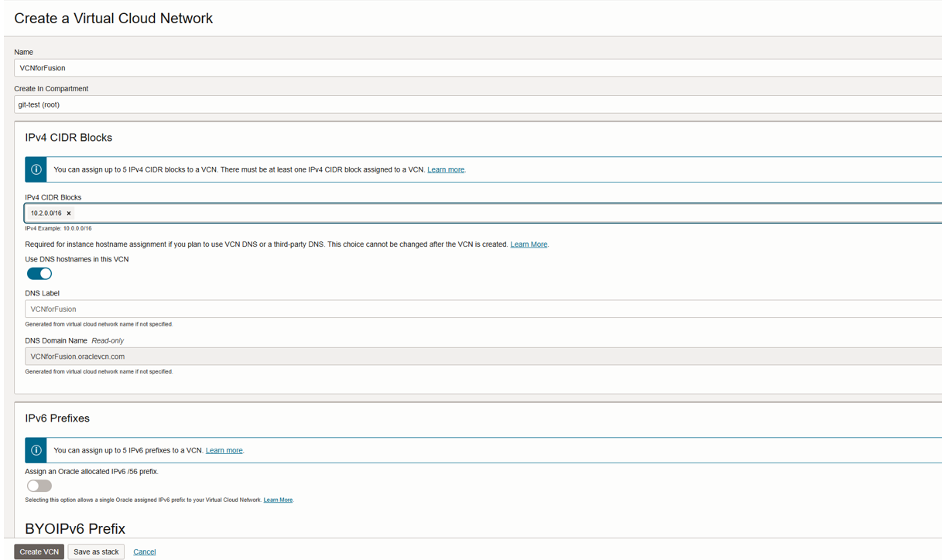Open Learn More link for hostname assignment

[x=529, y=244]
